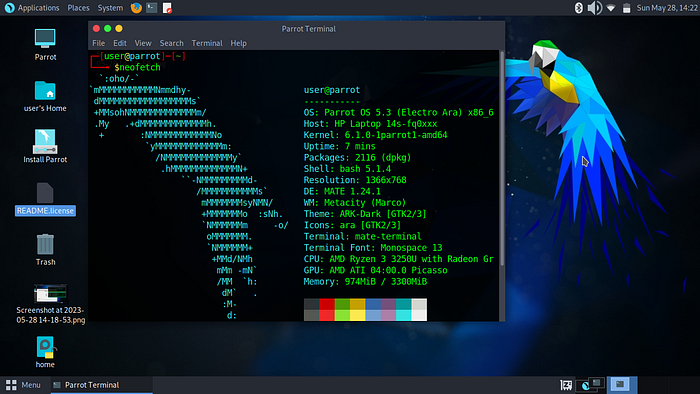Click the '$neofetch' command text

pyautogui.click(x=137, y=67)
